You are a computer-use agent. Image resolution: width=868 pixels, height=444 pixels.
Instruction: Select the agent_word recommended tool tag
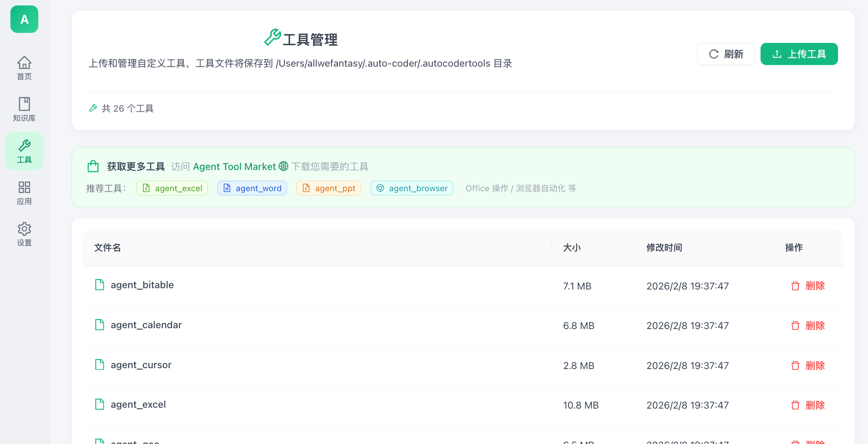[x=252, y=188]
